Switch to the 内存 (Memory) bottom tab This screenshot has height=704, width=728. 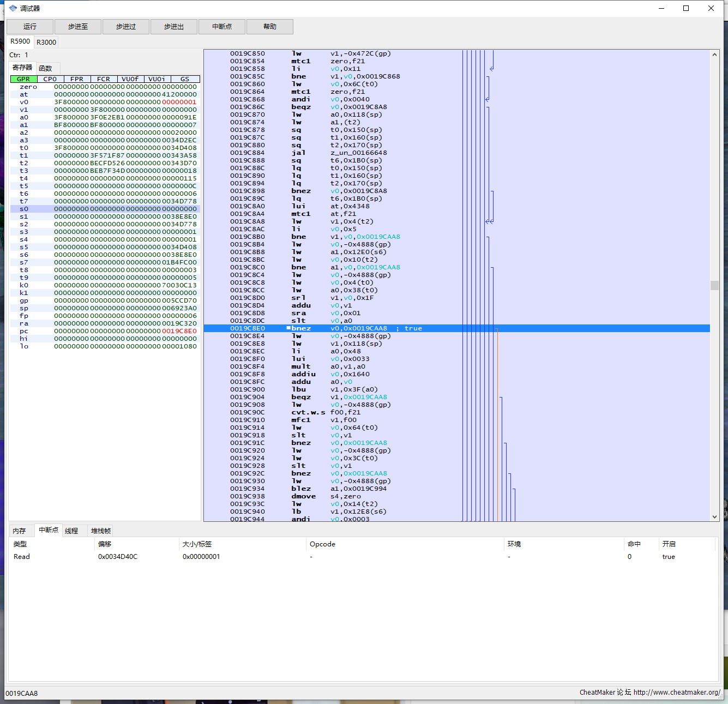tap(19, 531)
